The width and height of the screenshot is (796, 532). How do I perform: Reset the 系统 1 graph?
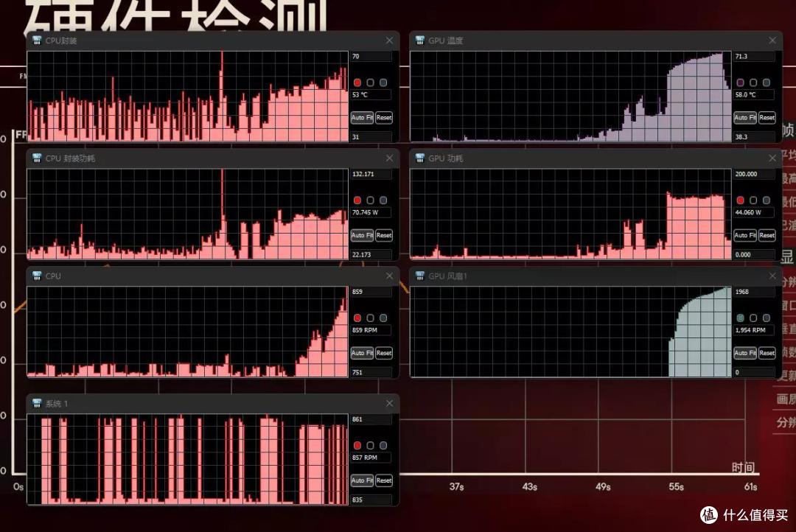point(384,480)
